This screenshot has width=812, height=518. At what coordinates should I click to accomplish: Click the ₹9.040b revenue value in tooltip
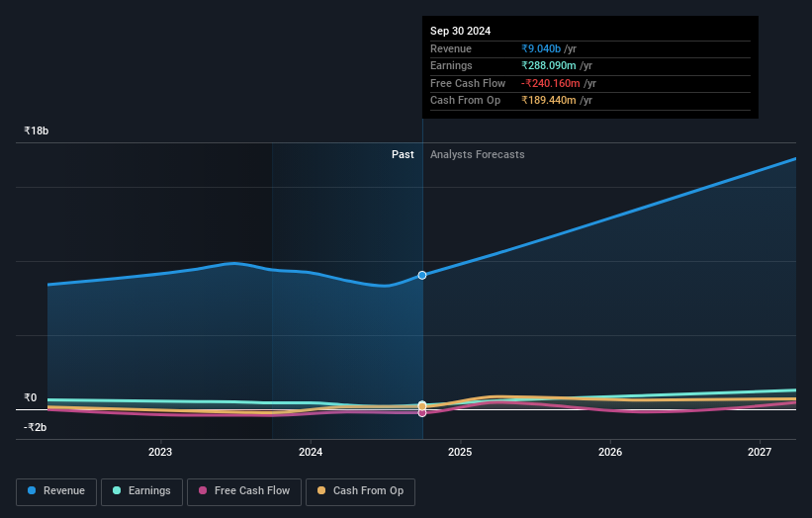coord(541,48)
